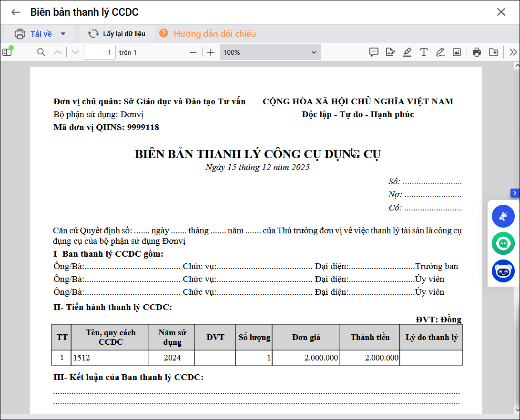The width and height of the screenshot is (520, 420).
Task: Print the document from viewer toolbar
Action: tap(477, 52)
